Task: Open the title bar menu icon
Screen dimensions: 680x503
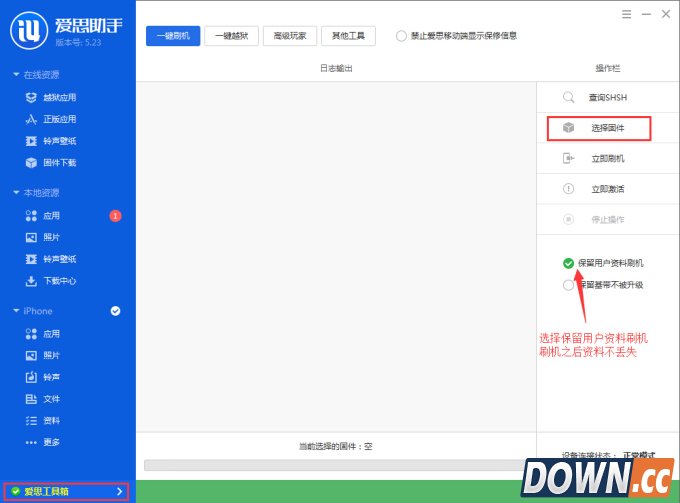Action: [626, 14]
